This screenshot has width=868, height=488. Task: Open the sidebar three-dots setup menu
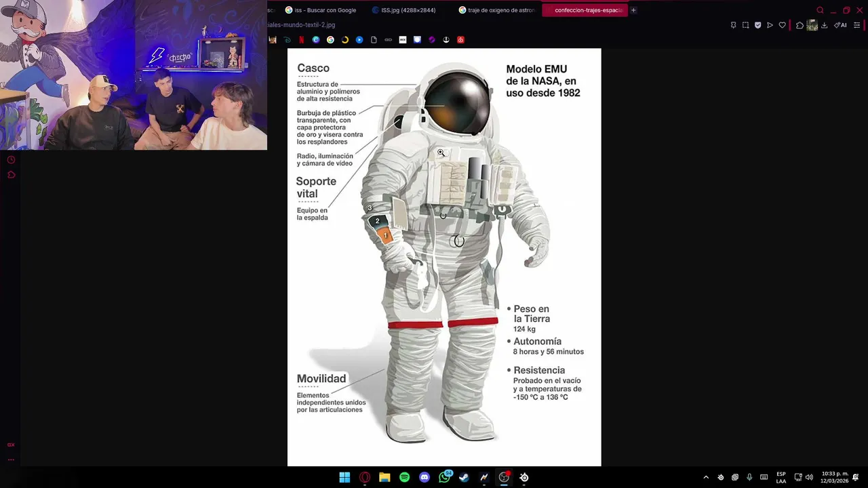pos(11,460)
